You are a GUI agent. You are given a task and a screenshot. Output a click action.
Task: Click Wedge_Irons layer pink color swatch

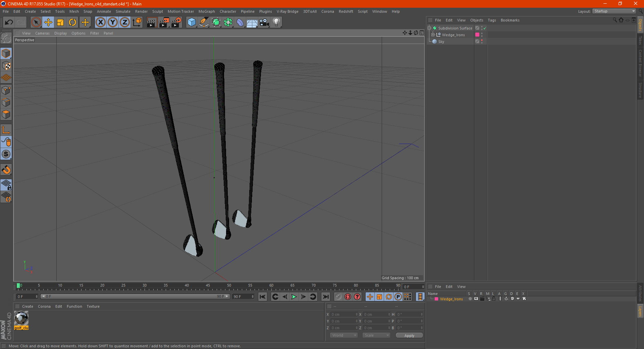pyautogui.click(x=436, y=299)
